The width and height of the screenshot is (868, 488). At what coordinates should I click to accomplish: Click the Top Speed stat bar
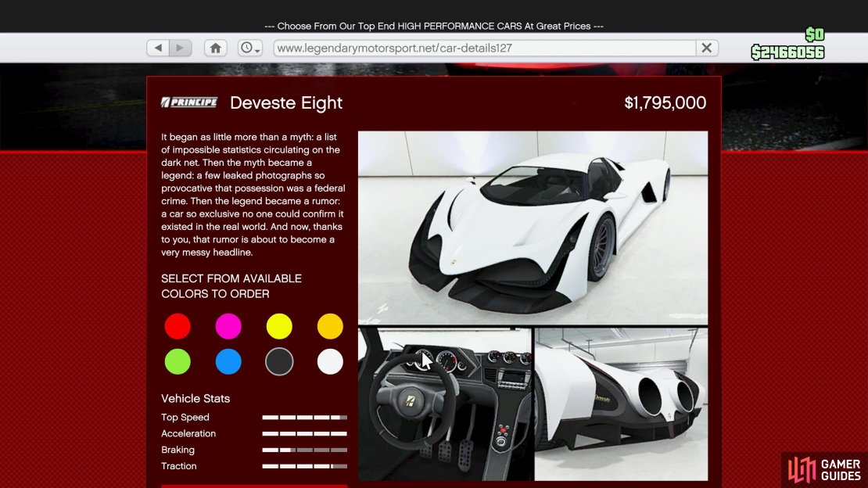[x=304, y=417]
